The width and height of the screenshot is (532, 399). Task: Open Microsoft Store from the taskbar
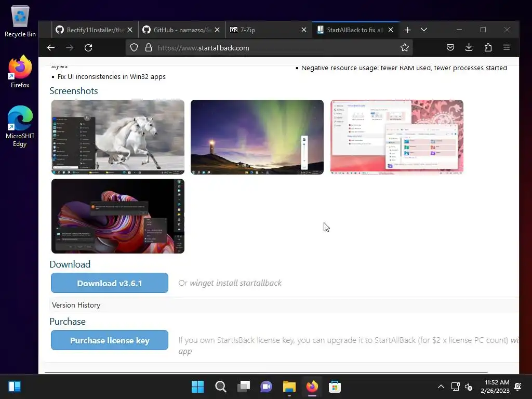click(335, 387)
